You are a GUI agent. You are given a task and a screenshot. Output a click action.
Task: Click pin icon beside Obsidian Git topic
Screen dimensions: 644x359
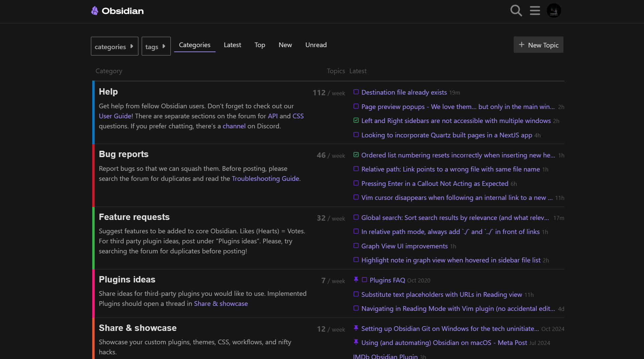[x=356, y=328]
